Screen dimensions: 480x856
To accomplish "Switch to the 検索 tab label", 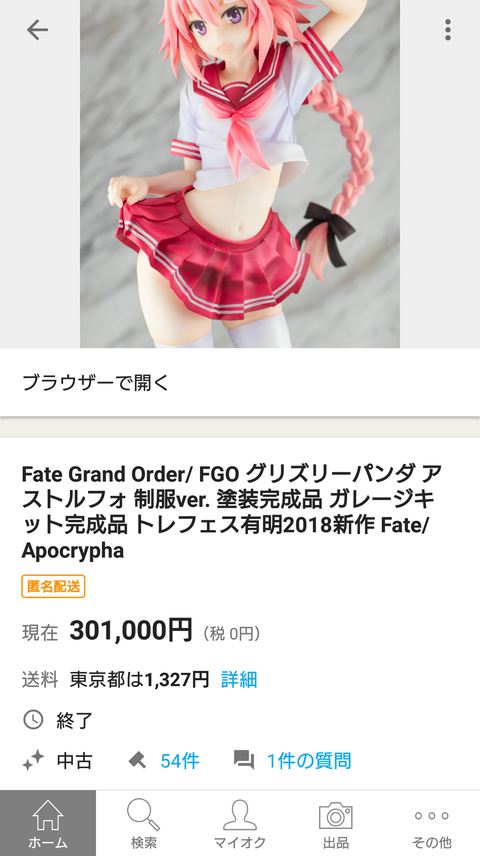I will pyautogui.click(x=144, y=842).
